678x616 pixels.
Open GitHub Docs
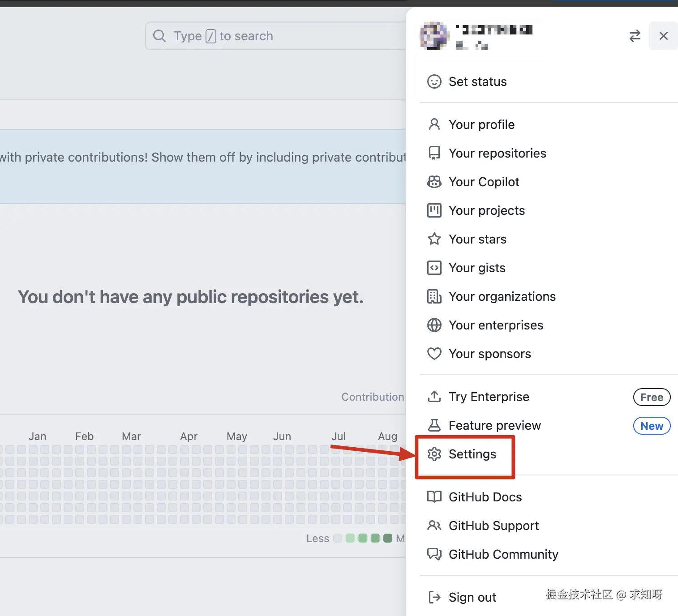point(549,497)
